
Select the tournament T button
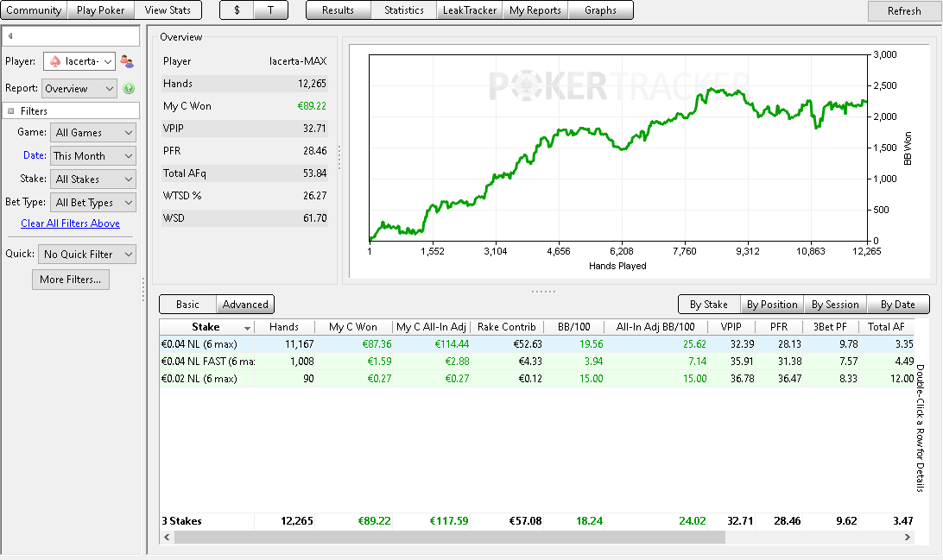tap(270, 10)
